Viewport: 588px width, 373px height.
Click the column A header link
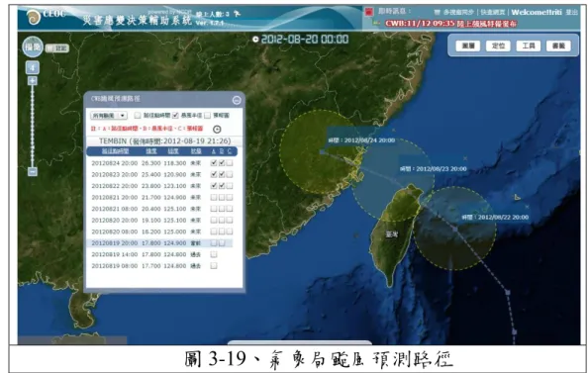pos(214,151)
